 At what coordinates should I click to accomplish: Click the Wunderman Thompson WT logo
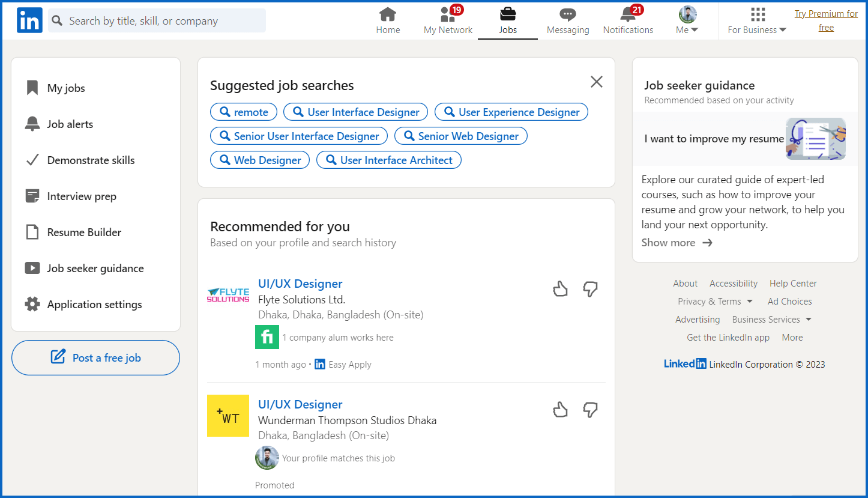228,416
